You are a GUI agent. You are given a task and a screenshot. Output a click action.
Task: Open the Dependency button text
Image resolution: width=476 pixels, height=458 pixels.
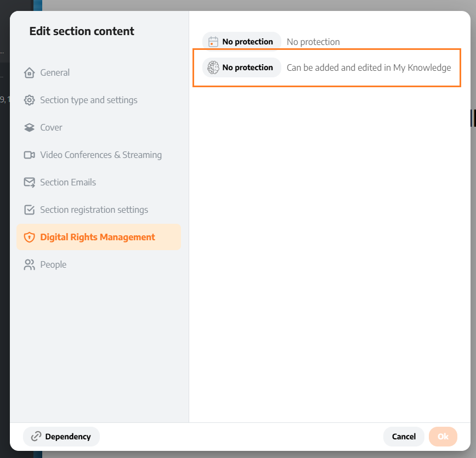coord(68,437)
